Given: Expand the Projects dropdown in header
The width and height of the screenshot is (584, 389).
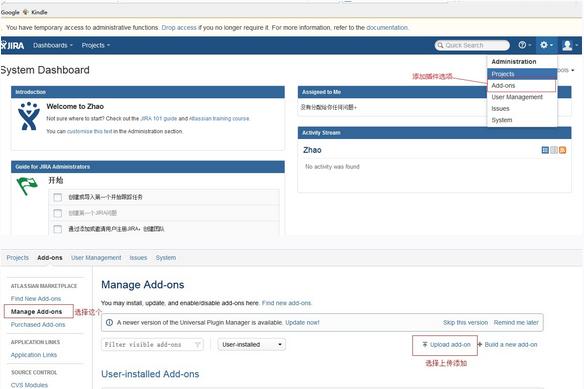Looking at the screenshot, I should tap(96, 45).
